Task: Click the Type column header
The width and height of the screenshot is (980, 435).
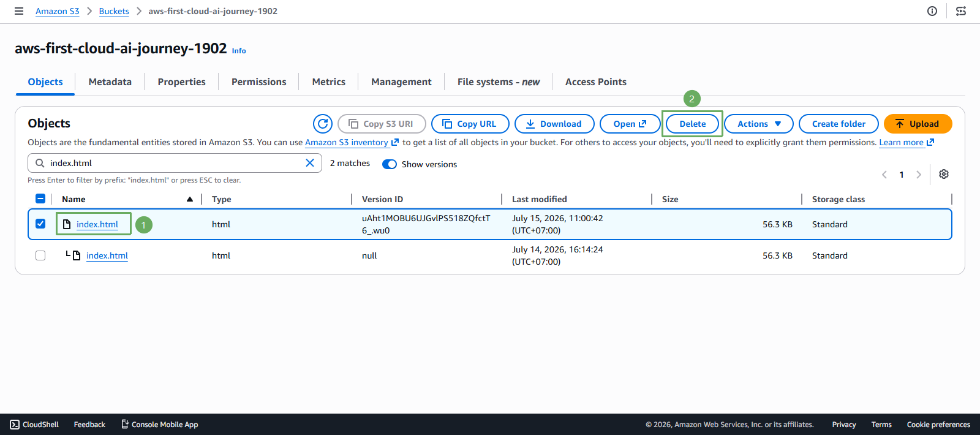Action: pos(222,199)
